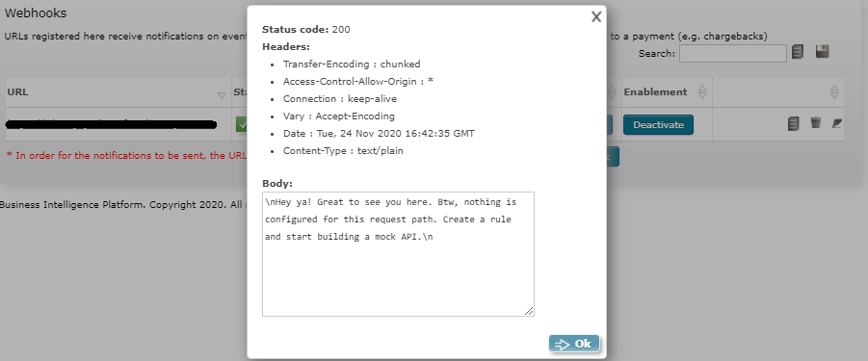Sort by the Enablement column arrows

[702, 92]
